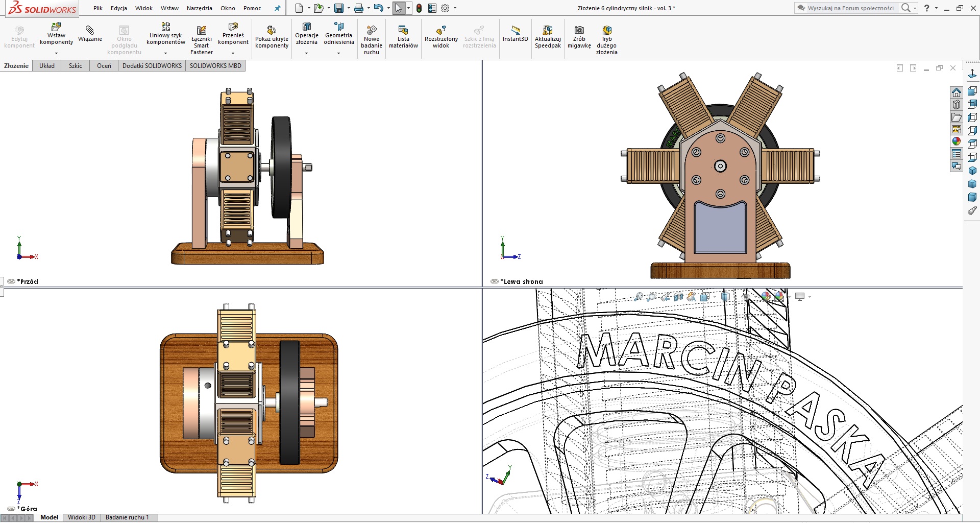The height and width of the screenshot is (523, 980).
Task: Click Zoom to fit in the wireframe viewport
Action: point(639,296)
